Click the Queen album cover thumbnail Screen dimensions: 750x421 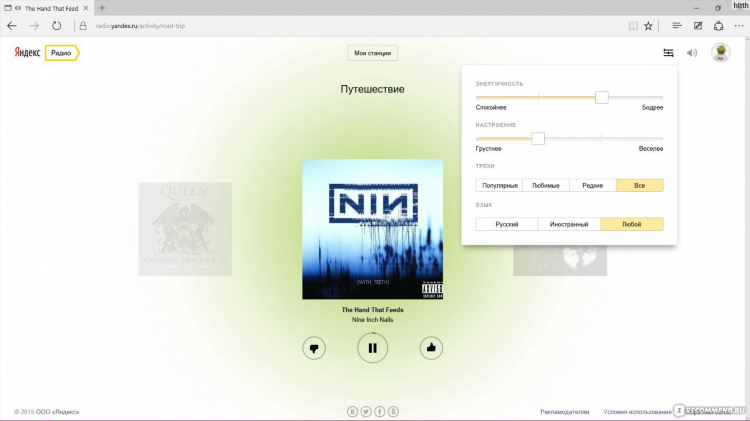pos(185,229)
